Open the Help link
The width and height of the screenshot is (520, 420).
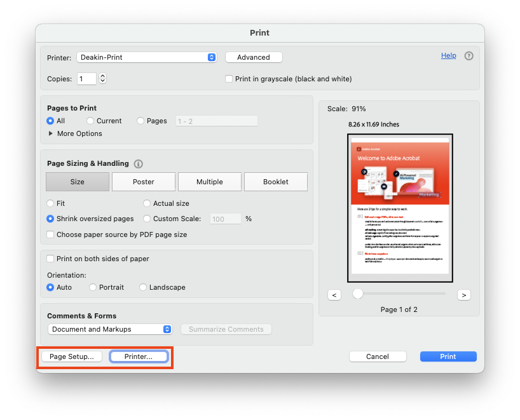[448, 55]
